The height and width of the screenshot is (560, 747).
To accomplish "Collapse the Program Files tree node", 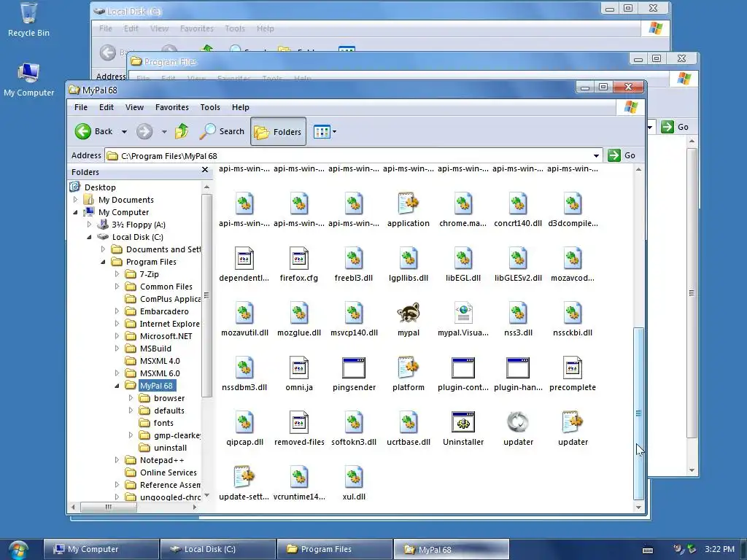I will (103, 262).
